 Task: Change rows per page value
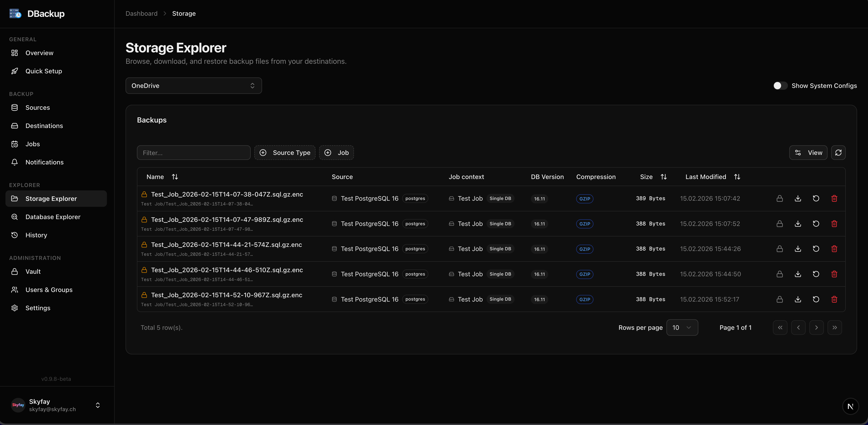pos(682,327)
